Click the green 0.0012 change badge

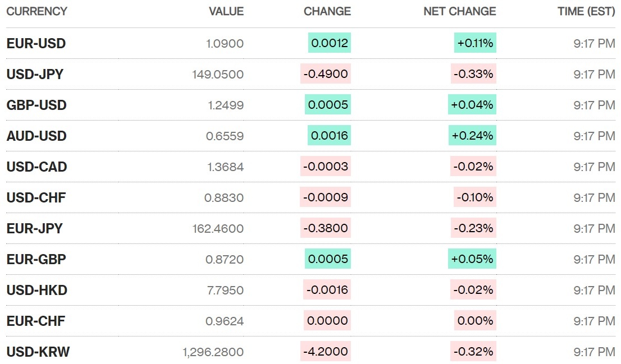point(330,43)
